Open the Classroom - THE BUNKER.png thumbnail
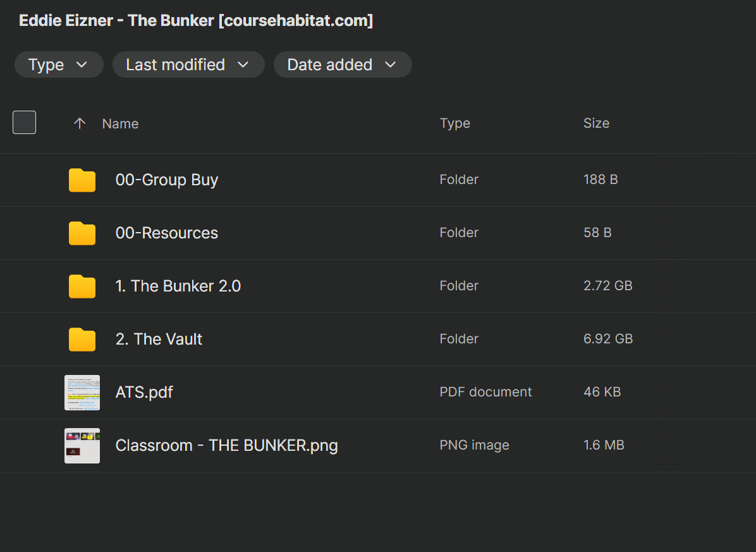This screenshot has height=552, width=756. (82, 446)
